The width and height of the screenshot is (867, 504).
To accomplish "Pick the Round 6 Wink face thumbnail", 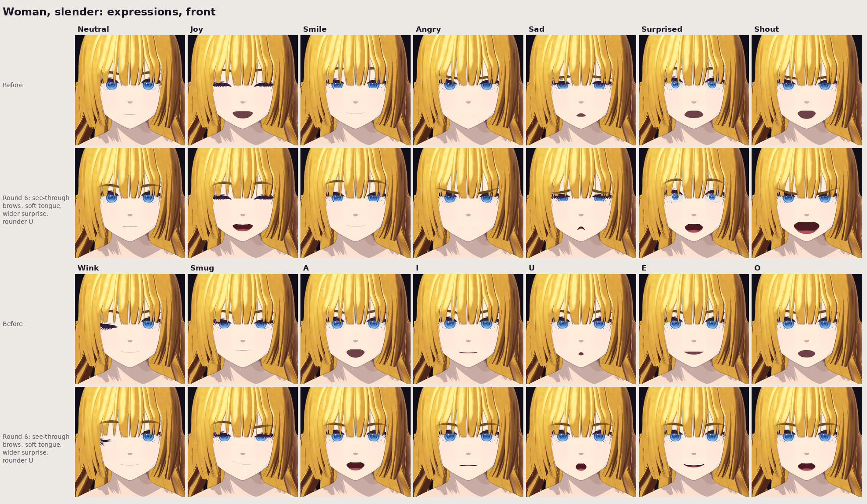I will click(x=130, y=442).
